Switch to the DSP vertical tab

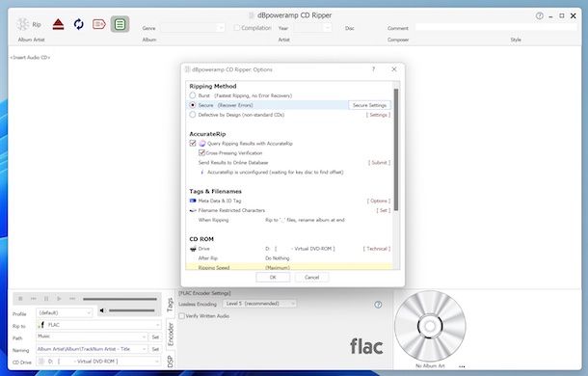pos(171,361)
